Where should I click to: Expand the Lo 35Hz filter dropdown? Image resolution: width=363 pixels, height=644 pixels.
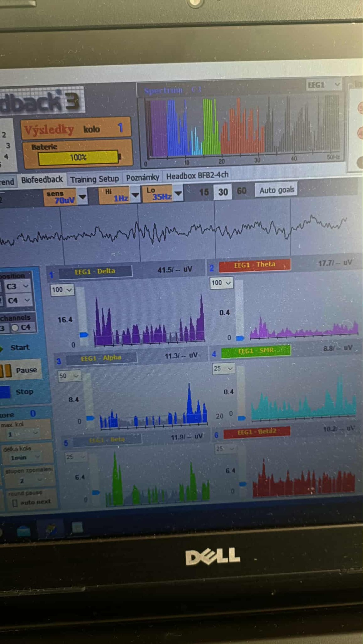coord(178,193)
